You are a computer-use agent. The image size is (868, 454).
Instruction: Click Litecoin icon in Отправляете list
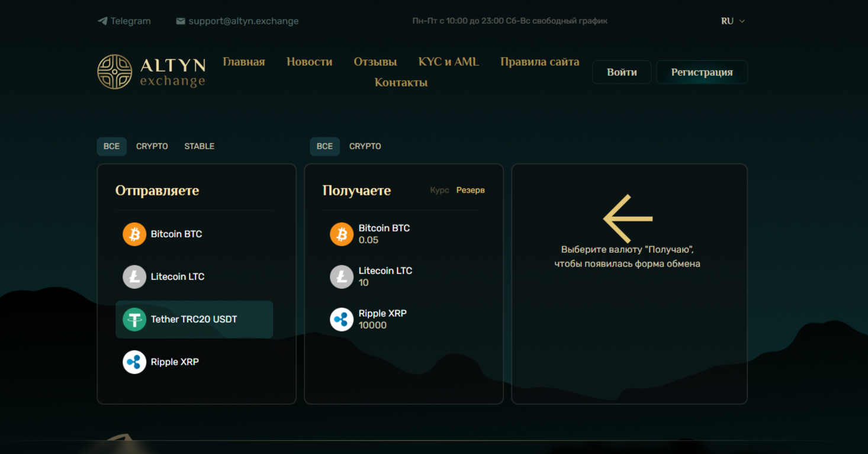tap(134, 277)
